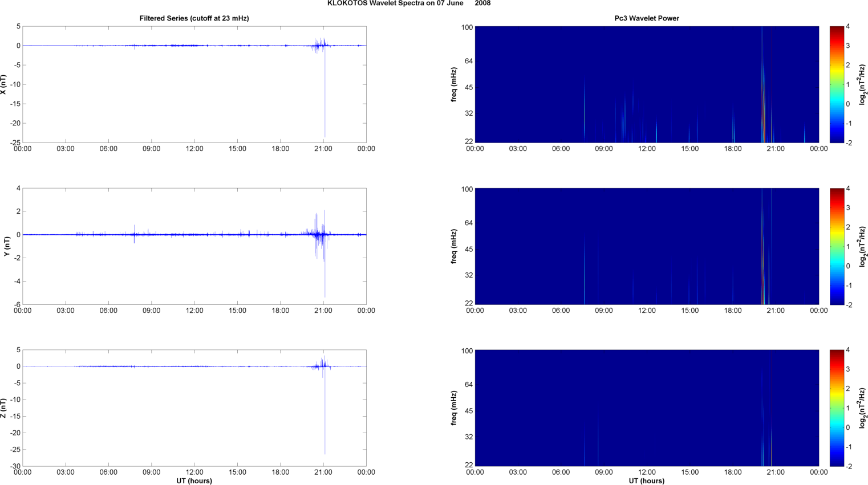The width and height of the screenshot is (868, 485).
Task: Click the Y (nT) axis label
Action: click(x=7, y=246)
